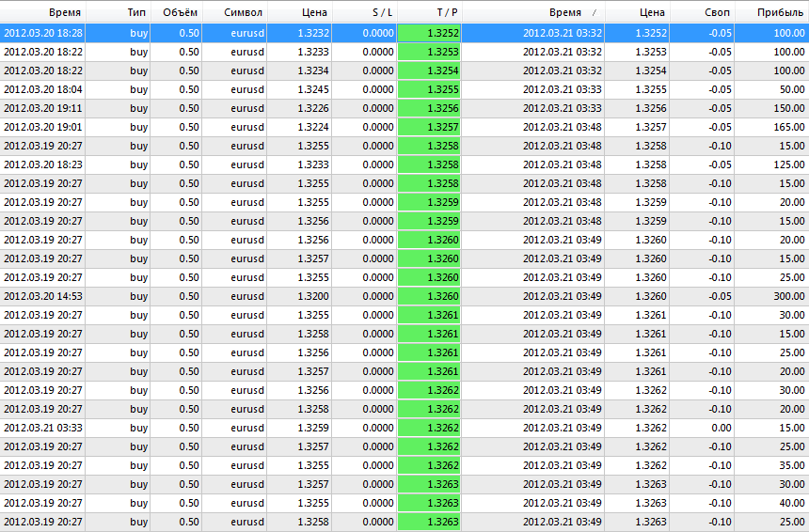Click the Объём column header
Screen dimensions: 809x532
(x=177, y=12)
